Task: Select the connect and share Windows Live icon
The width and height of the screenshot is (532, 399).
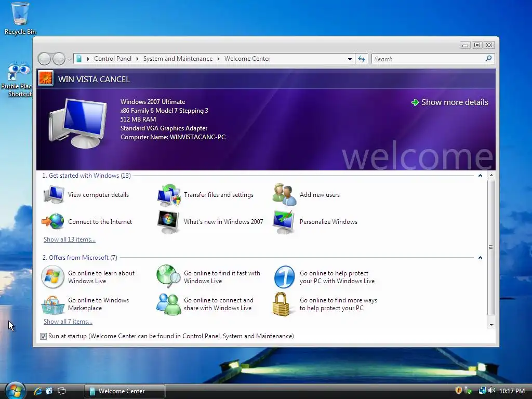Action: coord(169,304)
